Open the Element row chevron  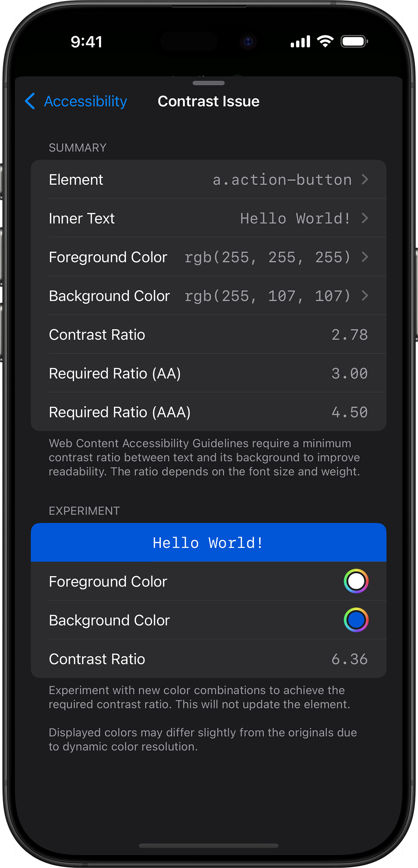point(365,180)
